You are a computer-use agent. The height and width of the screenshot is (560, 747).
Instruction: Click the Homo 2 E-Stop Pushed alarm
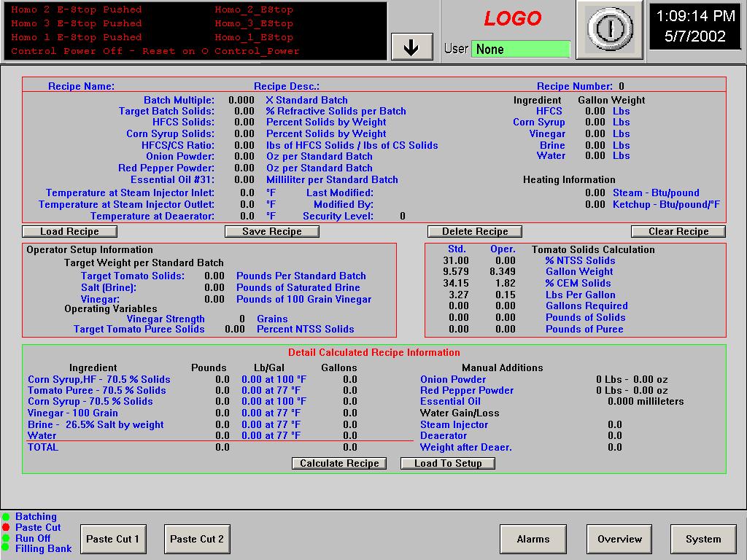click(76, 9)
